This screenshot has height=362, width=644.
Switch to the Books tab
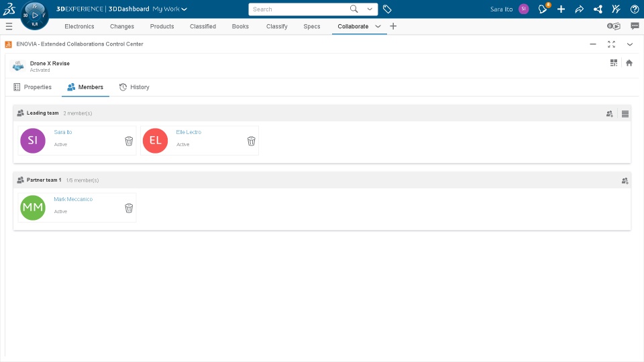tap(240, 26)
